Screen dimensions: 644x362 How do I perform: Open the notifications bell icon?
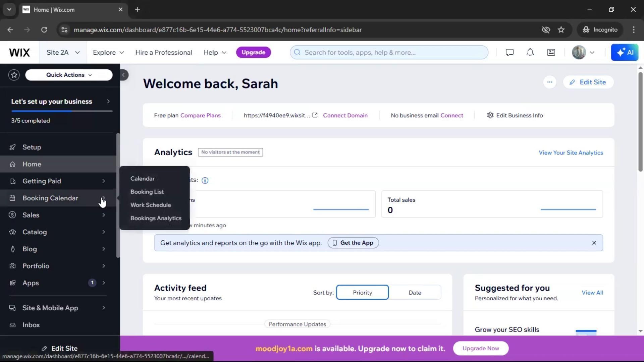click(x=530, y=52)
